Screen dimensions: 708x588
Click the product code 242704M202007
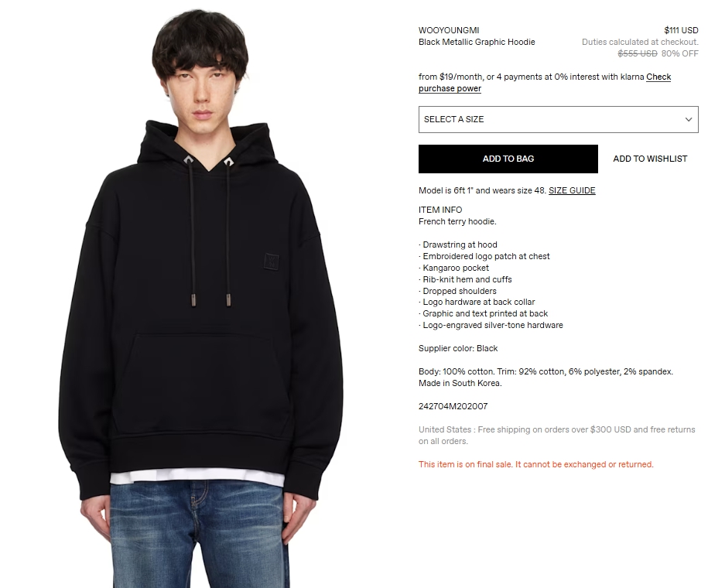coord(453,406)
